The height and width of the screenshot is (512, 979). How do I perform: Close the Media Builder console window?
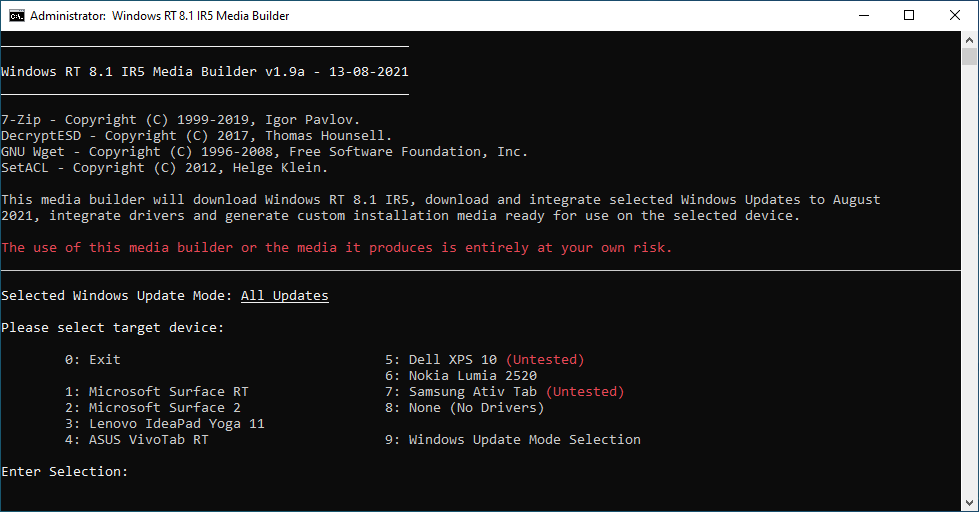(x=955, y=16)
